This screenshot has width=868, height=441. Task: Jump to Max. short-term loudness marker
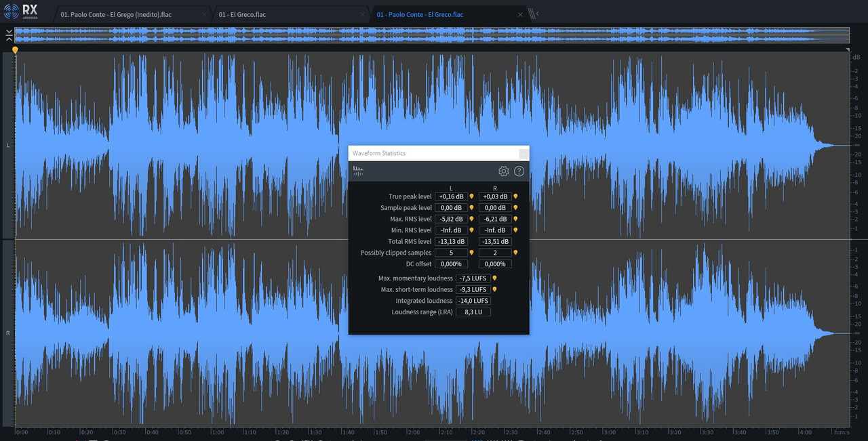point(494,289)
